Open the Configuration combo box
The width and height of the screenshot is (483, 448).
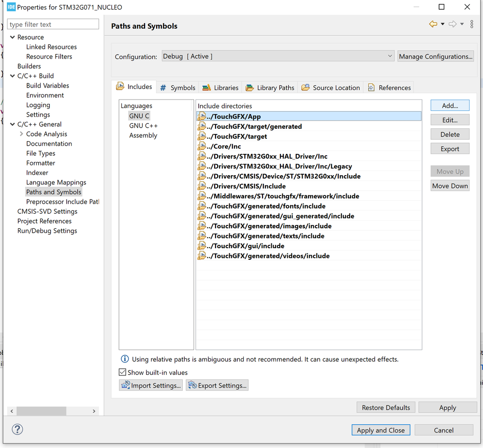pyautogui.click(x=278, y=56)
